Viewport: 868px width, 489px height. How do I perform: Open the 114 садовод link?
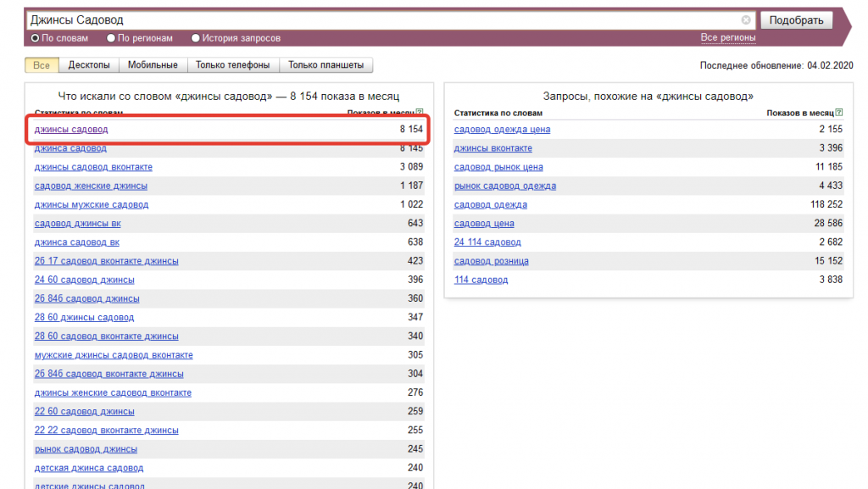pyautogui.click(x=481, y=280)
